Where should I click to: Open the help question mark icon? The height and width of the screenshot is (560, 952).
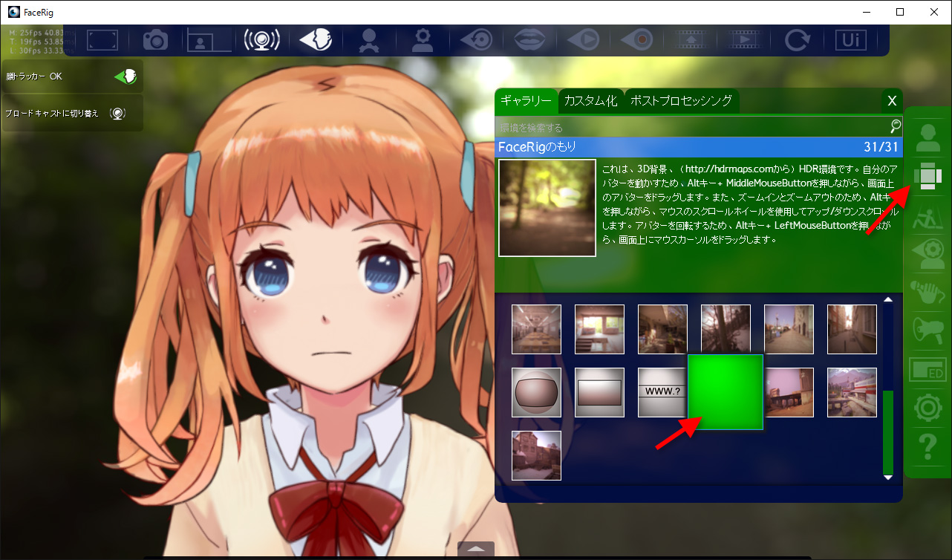(927, 446)
